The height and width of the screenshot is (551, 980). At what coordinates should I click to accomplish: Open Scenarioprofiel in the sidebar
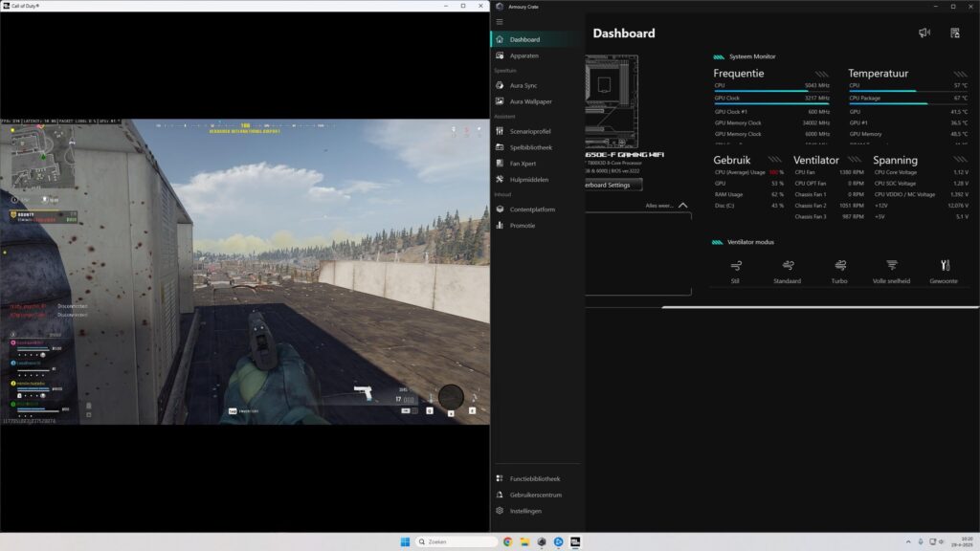pos(536,132)
